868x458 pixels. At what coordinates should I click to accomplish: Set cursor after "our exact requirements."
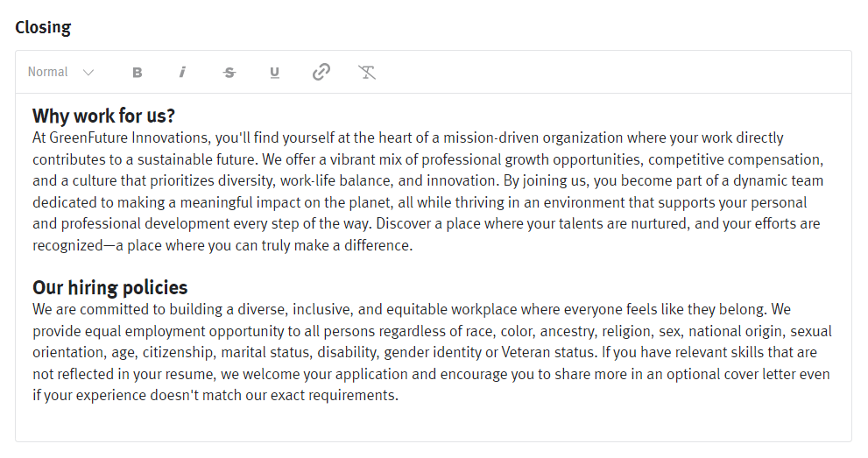click(399, 395)
